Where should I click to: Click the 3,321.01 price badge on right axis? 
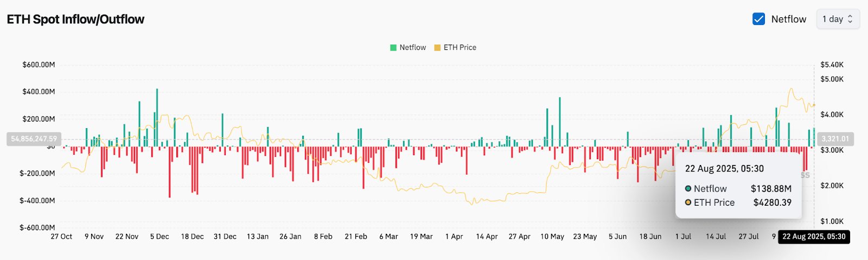point(835,139)
